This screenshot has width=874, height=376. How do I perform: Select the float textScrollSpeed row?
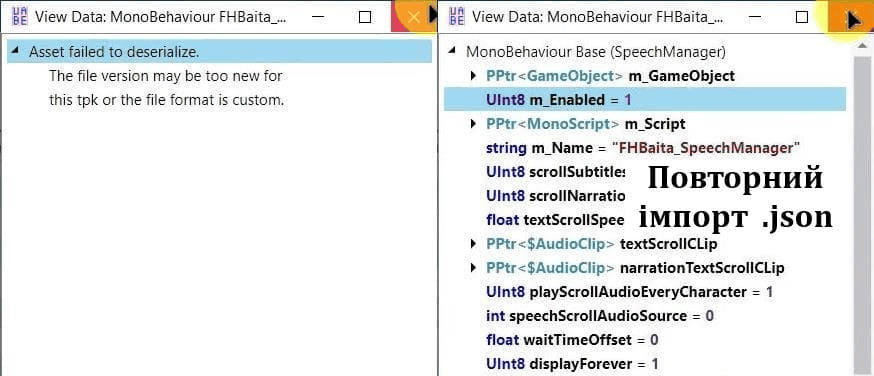555,220
